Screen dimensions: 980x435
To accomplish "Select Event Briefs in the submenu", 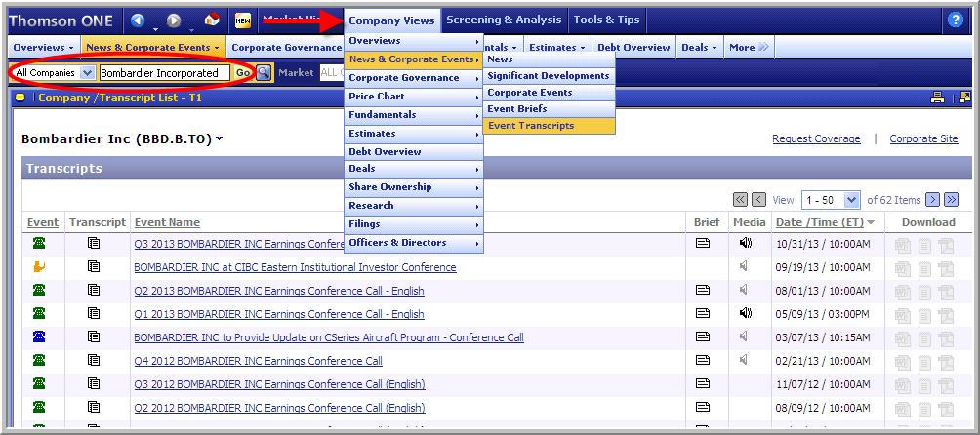I will point(549,108).
